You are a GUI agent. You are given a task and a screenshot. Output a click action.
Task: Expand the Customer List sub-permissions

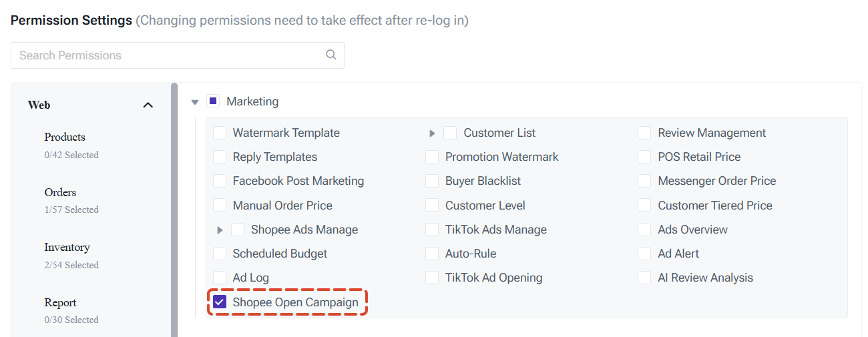click(433, 133)
